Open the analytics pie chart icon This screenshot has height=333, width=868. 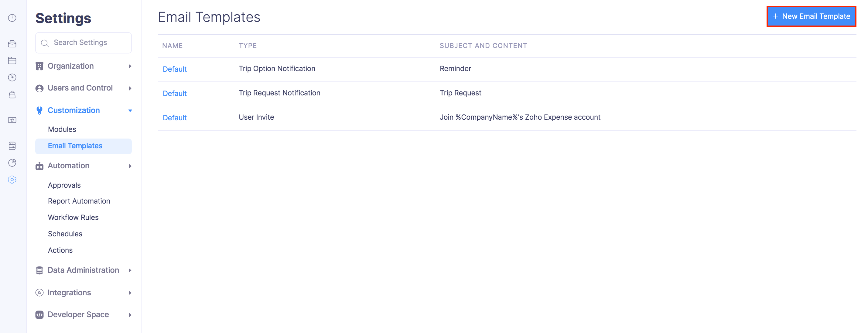coord(12,163)
